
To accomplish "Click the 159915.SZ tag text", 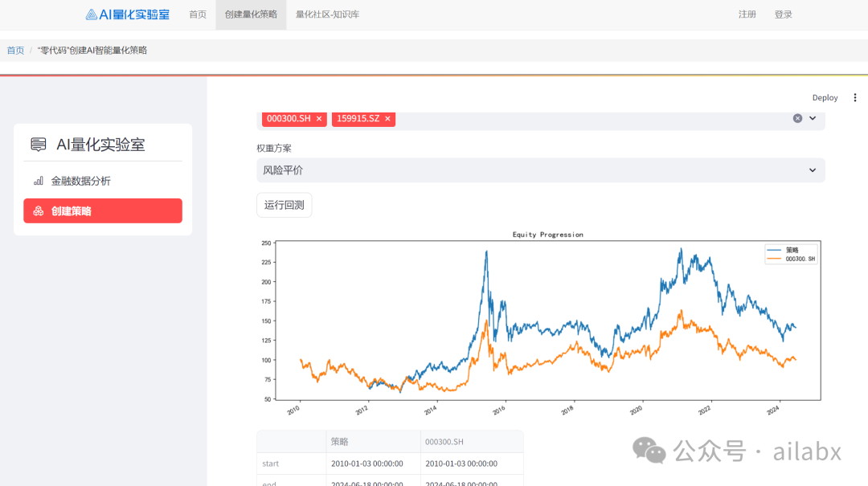I will coord(358,118).
